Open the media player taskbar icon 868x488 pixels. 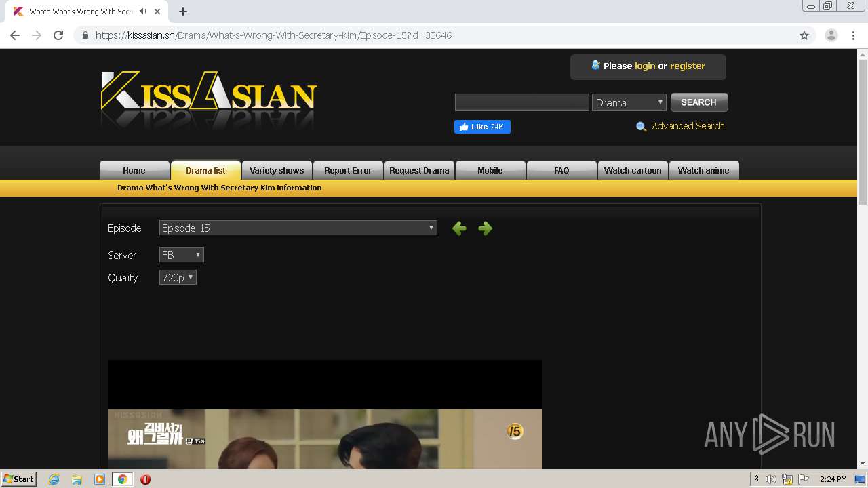point(100,479)
